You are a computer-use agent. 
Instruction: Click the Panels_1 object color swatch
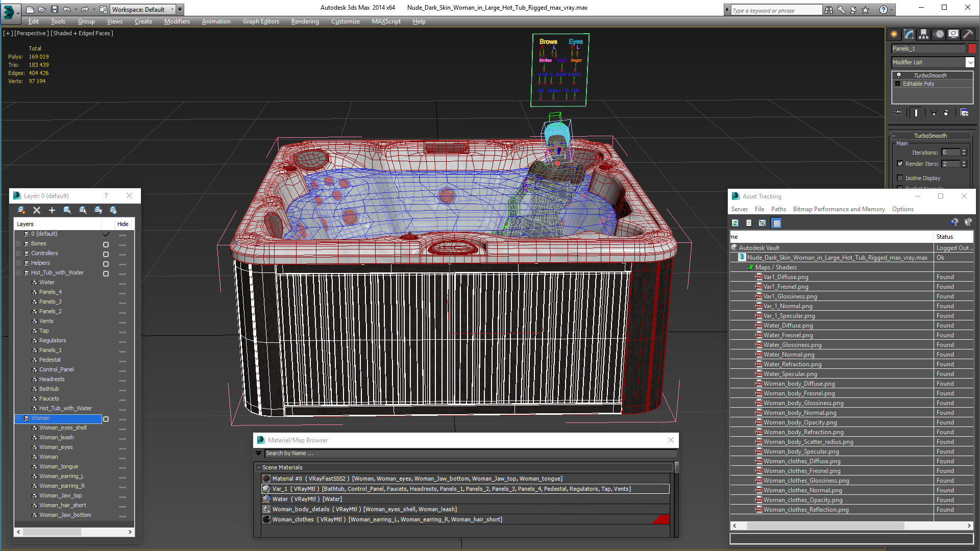972,48
